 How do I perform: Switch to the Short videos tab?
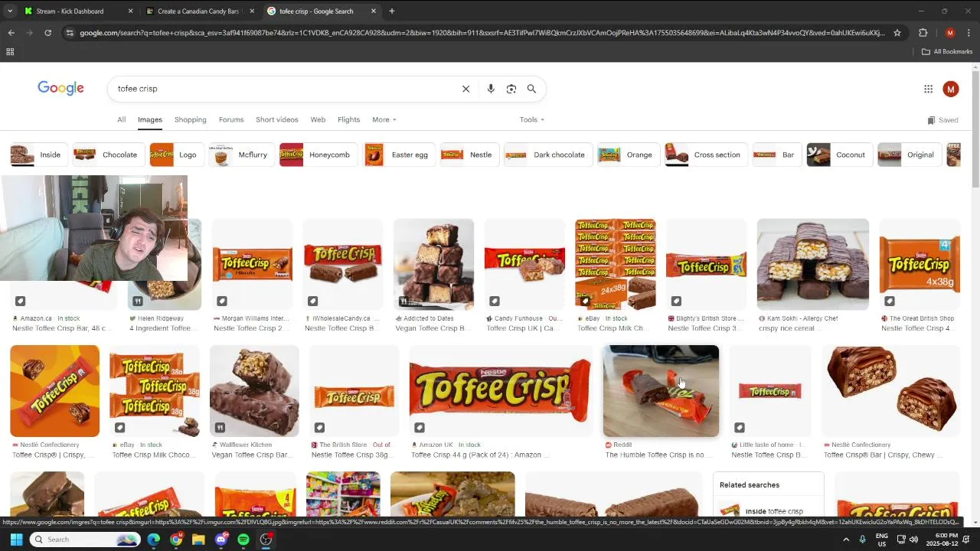point(277,119)
